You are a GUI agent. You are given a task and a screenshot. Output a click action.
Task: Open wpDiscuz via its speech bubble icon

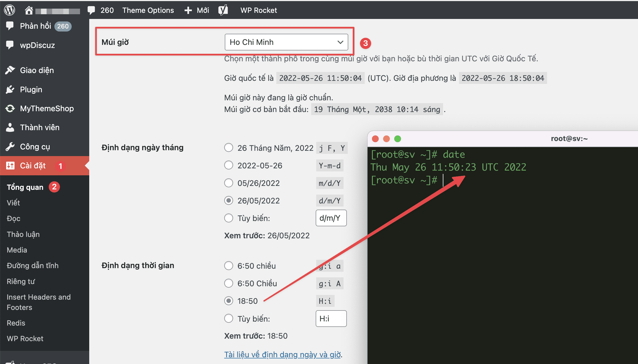coord(10,45)
